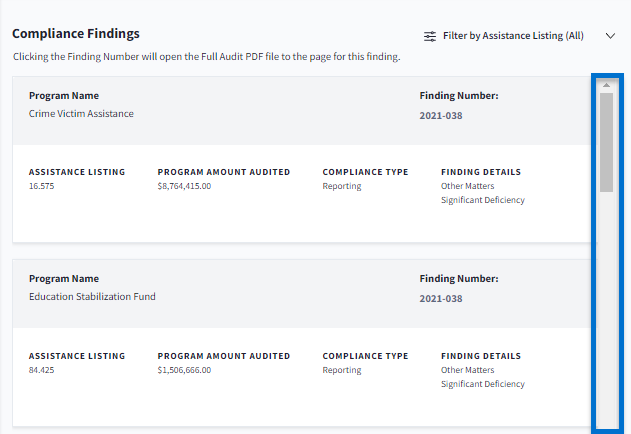Screen dimensions: 631x434
Task: Click the $1,506,666.00 audited amount
Action: [184, 370]
